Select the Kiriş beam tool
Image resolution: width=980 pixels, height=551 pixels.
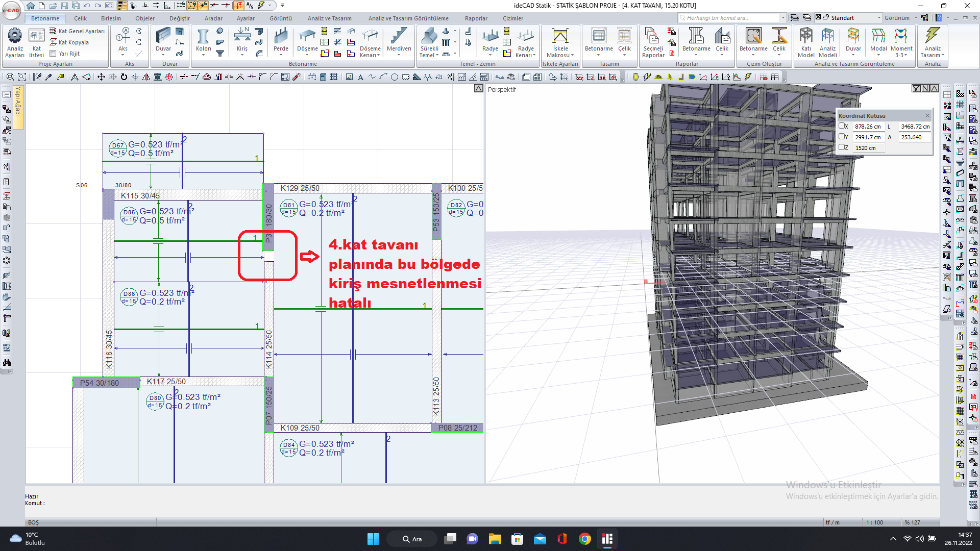242,40
